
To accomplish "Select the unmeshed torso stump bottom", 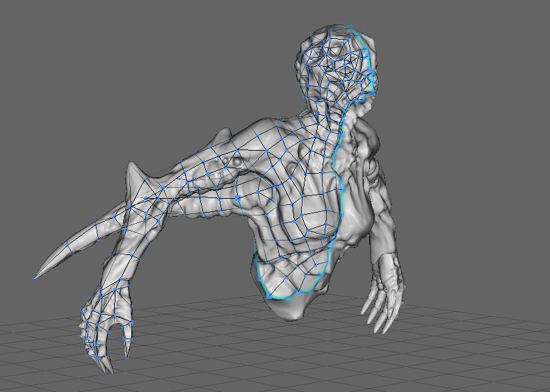I will pos(289,309).
